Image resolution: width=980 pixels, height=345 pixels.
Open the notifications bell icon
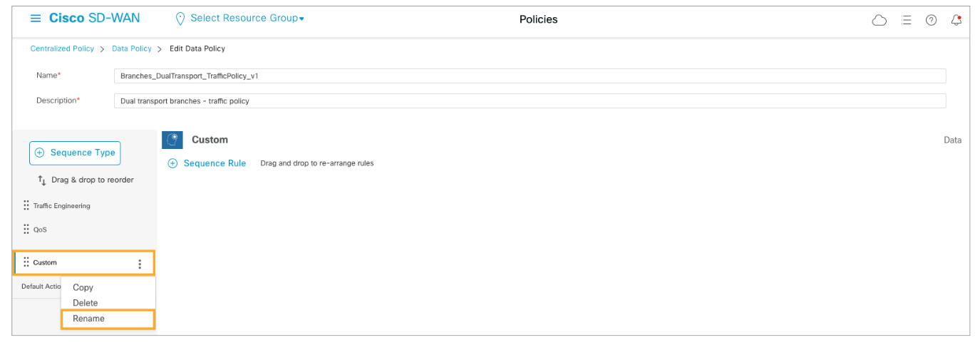(x=956, y=20)
